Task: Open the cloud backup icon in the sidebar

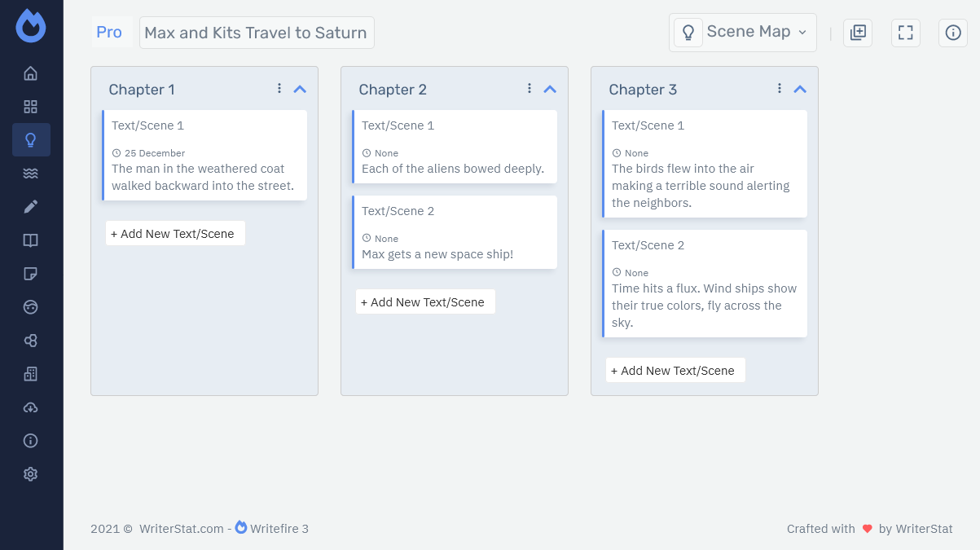Action: [x=30, y=407]
